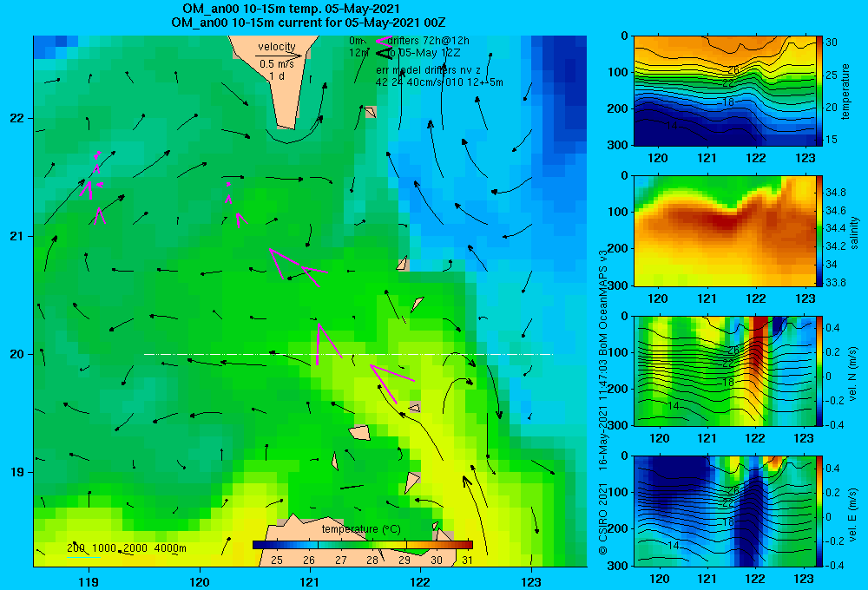
Task: Click the black 12m drifter symbol in the legend
Action: point(383,53)
